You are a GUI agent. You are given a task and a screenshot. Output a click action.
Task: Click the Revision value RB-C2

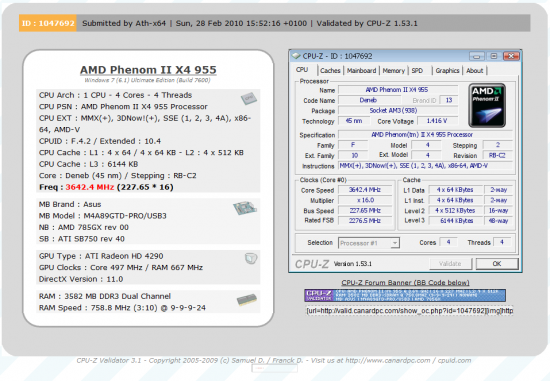pos(497,155)
